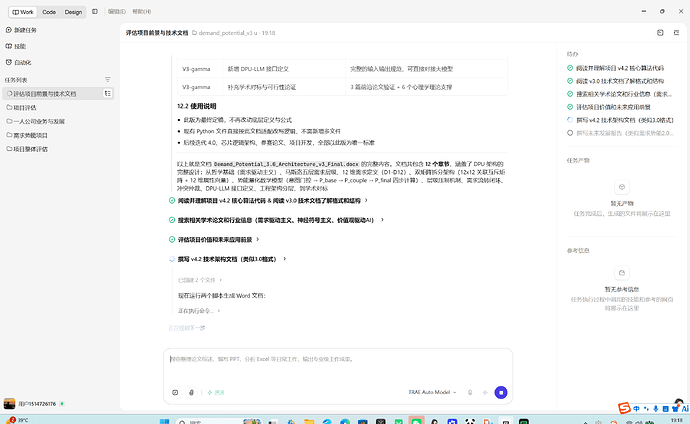Expand the step 阅读并理解项目 v4.2 核心算法代码
Screen dimensions: 690x424
tap(268, 201)
